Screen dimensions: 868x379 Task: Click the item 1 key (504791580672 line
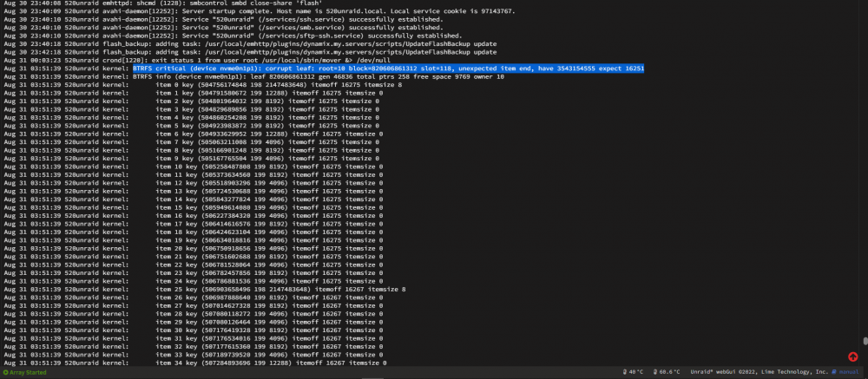coord(194,93)
